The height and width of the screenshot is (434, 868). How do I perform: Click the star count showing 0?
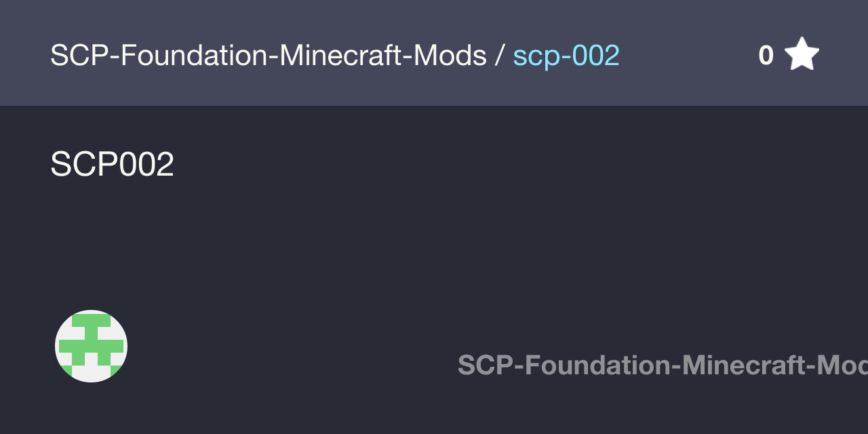point(766,56)
